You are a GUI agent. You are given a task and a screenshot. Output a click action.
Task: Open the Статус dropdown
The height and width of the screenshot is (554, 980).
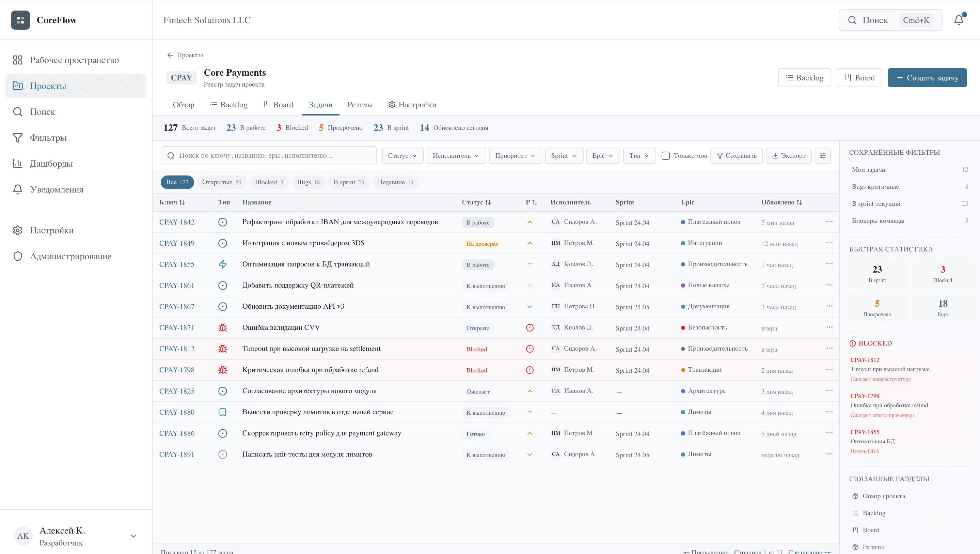click(402, 155)
